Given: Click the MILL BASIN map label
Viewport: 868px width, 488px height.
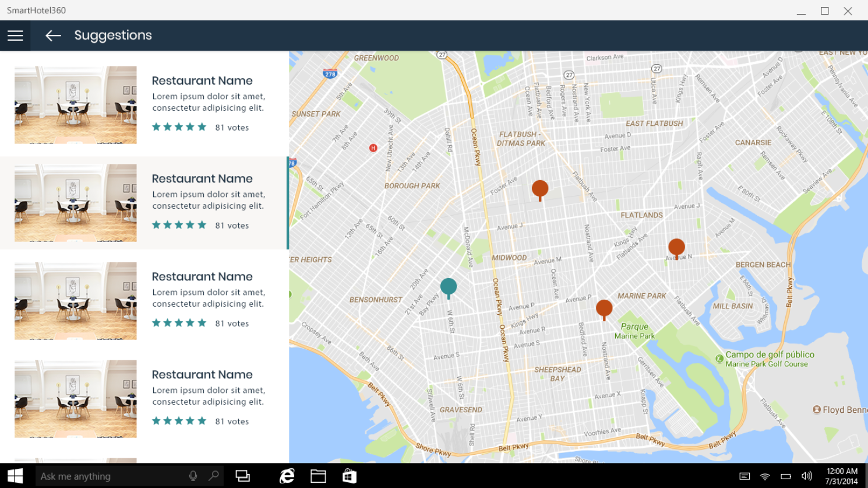Looking at the screenshot, I should pos(733,306).
